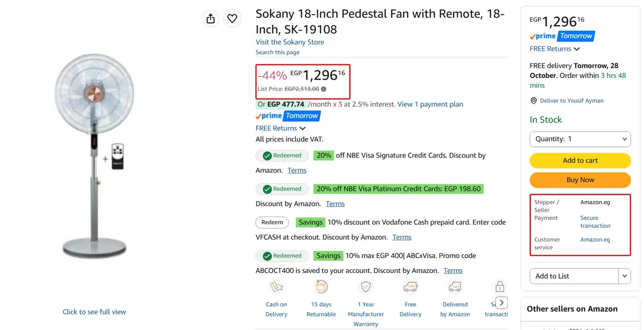Click the Buy Now button
The width and height of the screenshot is (644, 330).
coord(580,180)
